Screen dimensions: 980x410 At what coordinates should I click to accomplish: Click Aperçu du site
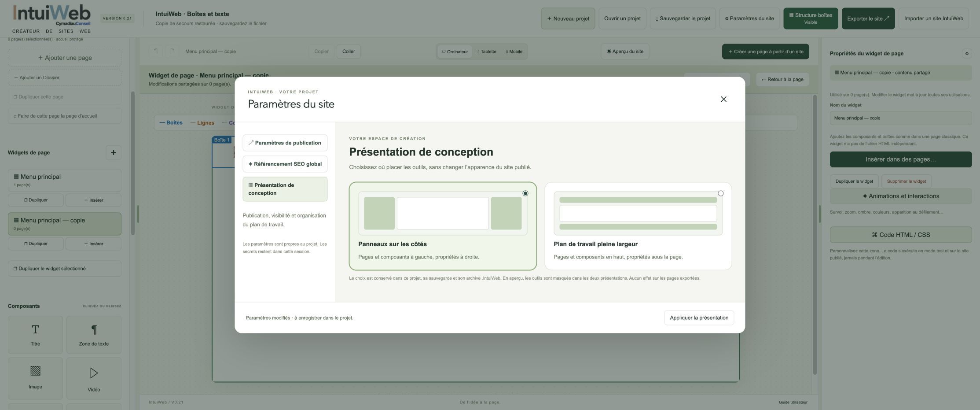pyautogui.click(x=625, y=52)
